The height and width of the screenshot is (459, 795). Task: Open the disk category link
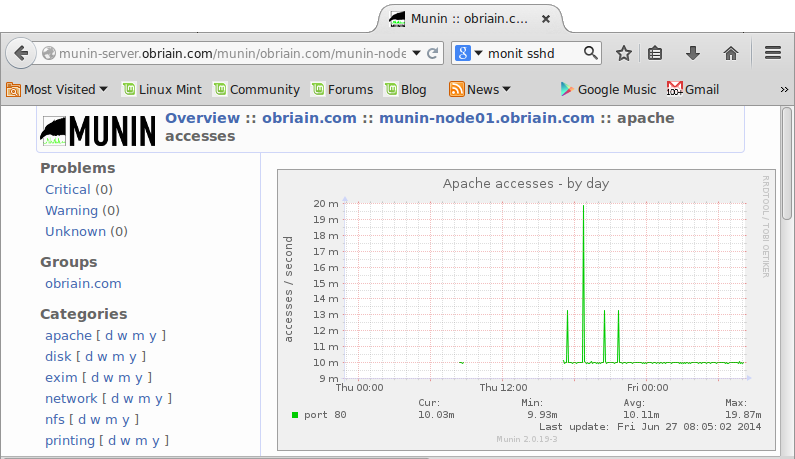pos(58,357)
